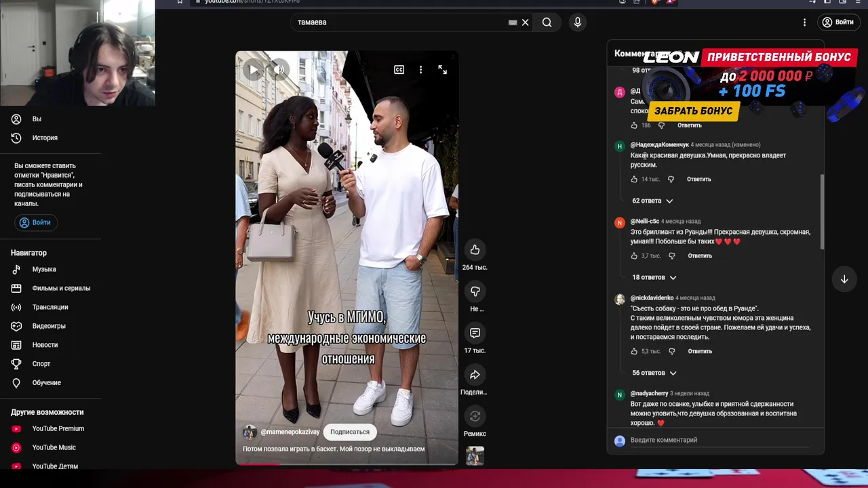This screenshot has height=488, width=868.
Task: Open @mamenepokazivay channel name
Action: pyautogui.click(x=290, y=432)
